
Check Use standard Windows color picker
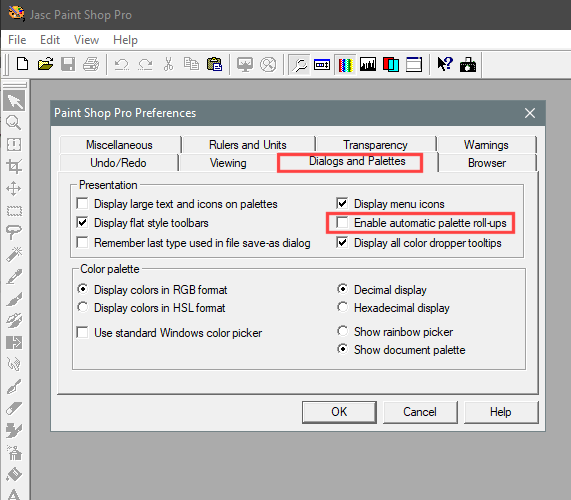click(83, 332)
